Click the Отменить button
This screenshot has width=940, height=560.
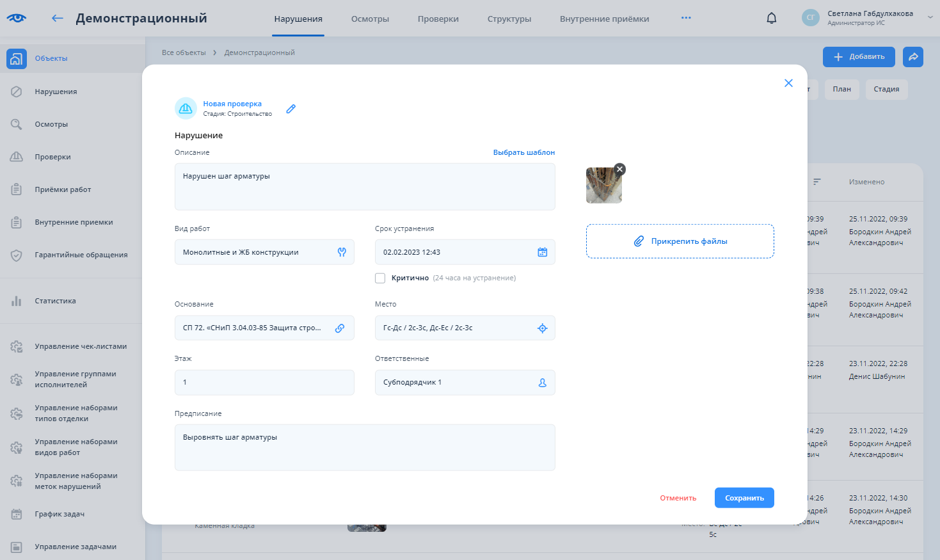pos(678,498)
